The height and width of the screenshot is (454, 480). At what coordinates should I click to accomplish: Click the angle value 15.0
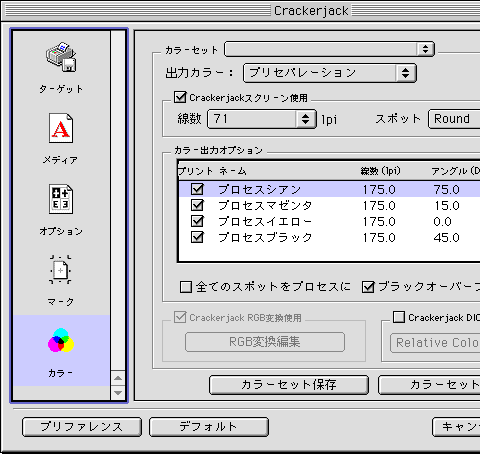coord(447,206)
